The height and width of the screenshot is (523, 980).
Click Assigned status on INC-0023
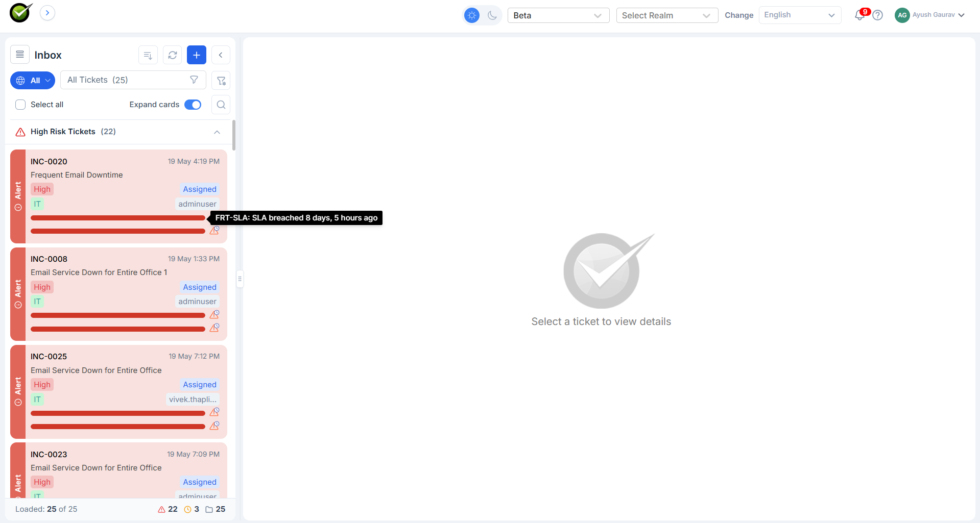(200, 482)
